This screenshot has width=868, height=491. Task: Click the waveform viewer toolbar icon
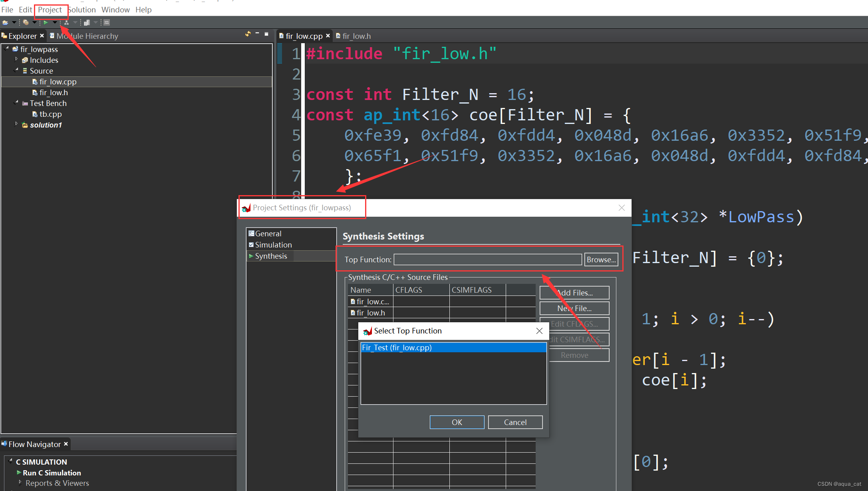[x=107, y=22]
